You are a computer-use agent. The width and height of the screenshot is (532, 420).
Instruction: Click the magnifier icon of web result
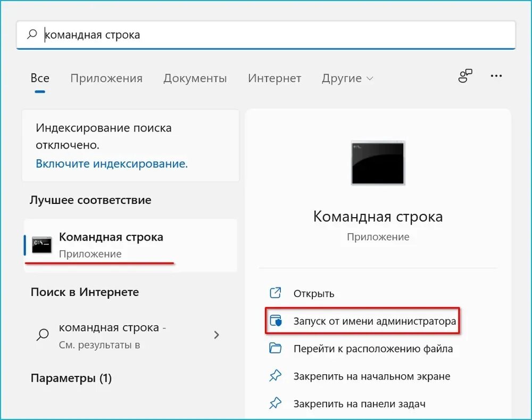point(43,335)
